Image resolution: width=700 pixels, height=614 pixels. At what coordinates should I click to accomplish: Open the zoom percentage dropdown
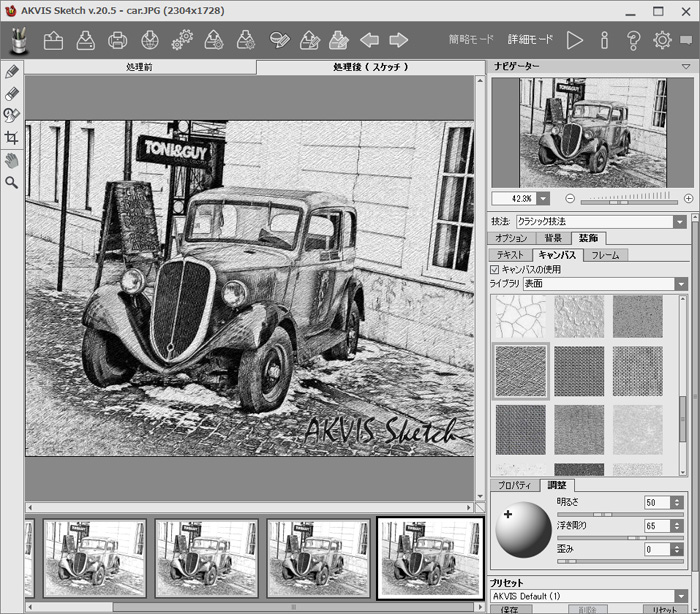(543, 198)
